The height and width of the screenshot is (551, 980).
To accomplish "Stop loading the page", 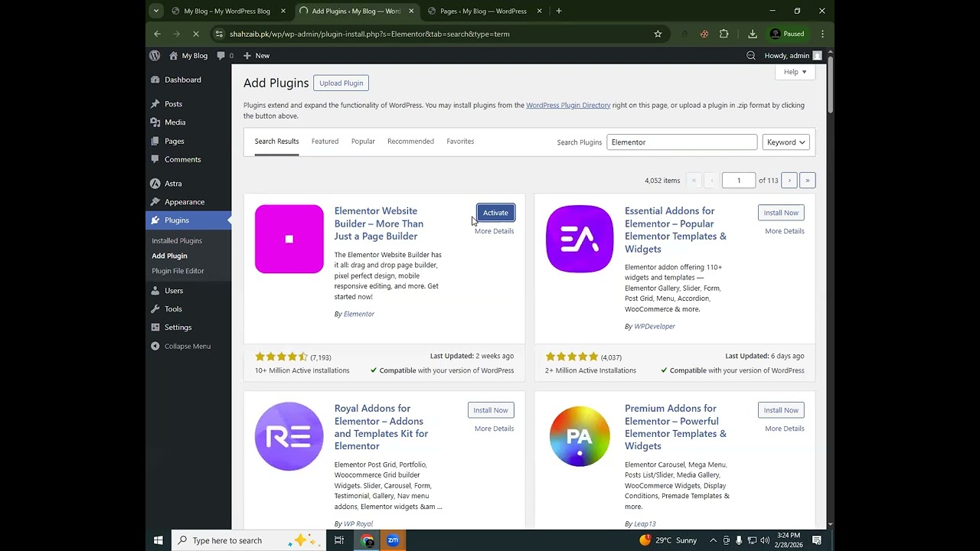I will [195, 34].
